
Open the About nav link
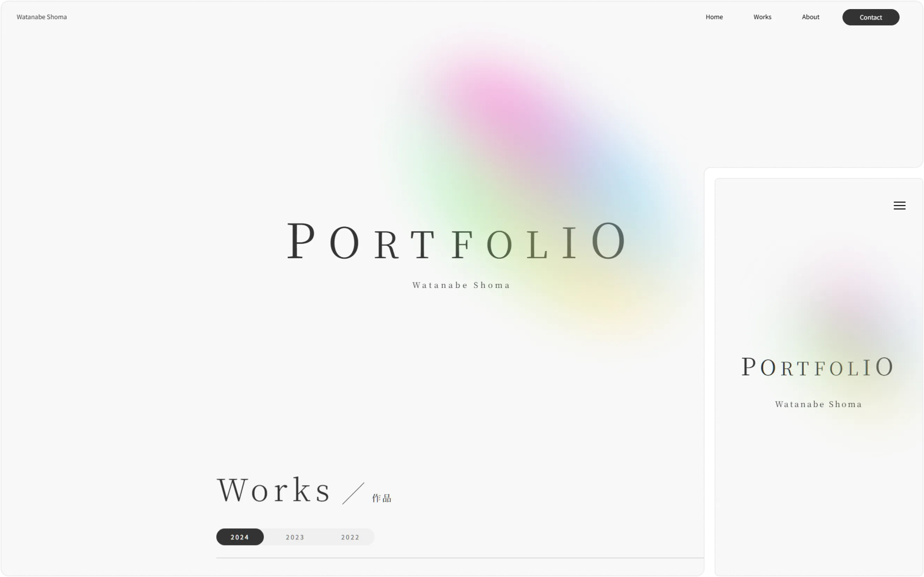tap(810, 17)
